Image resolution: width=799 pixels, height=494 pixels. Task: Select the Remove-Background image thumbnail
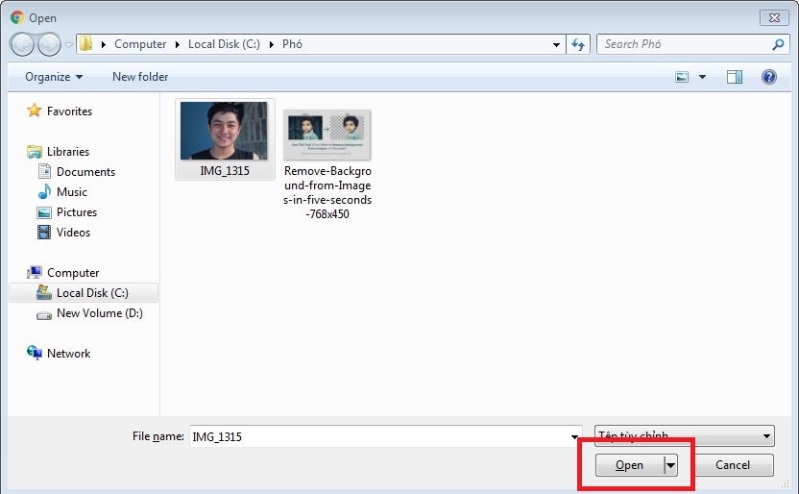point(327,134)
